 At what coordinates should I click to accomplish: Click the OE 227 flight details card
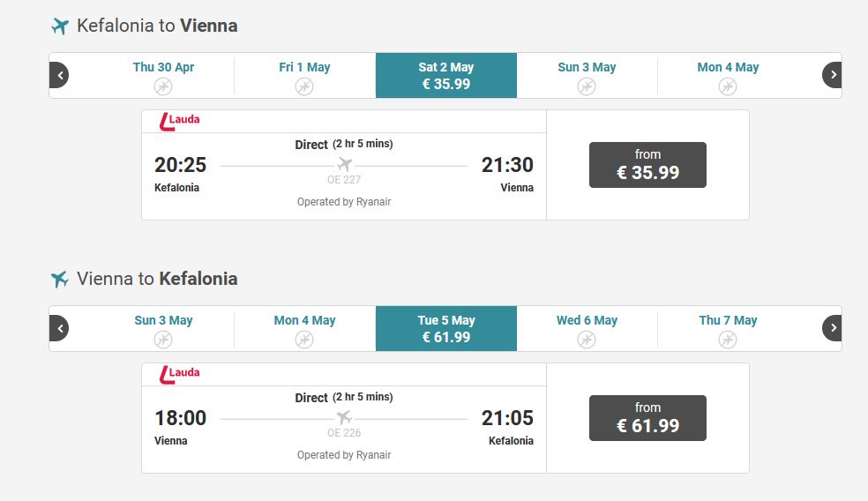[344, 165]
